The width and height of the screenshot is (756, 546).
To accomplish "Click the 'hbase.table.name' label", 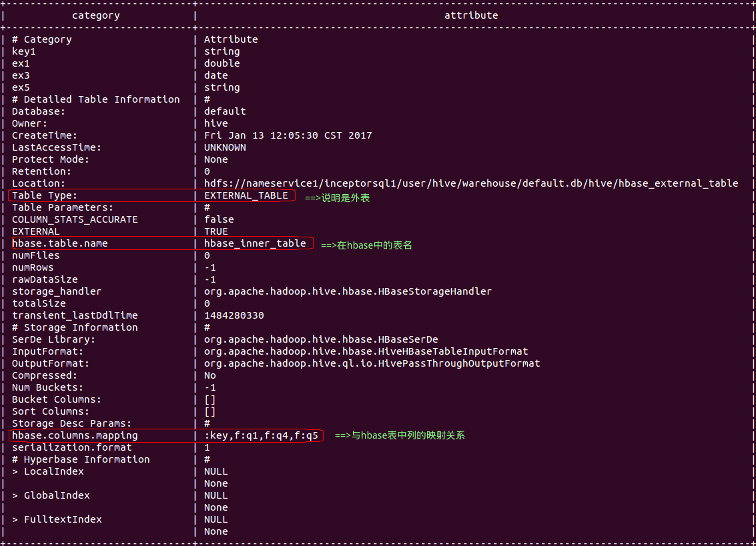I will coord(60,243).
